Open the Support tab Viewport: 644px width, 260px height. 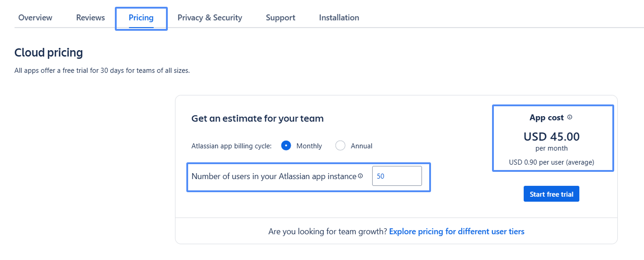point(280,18)
